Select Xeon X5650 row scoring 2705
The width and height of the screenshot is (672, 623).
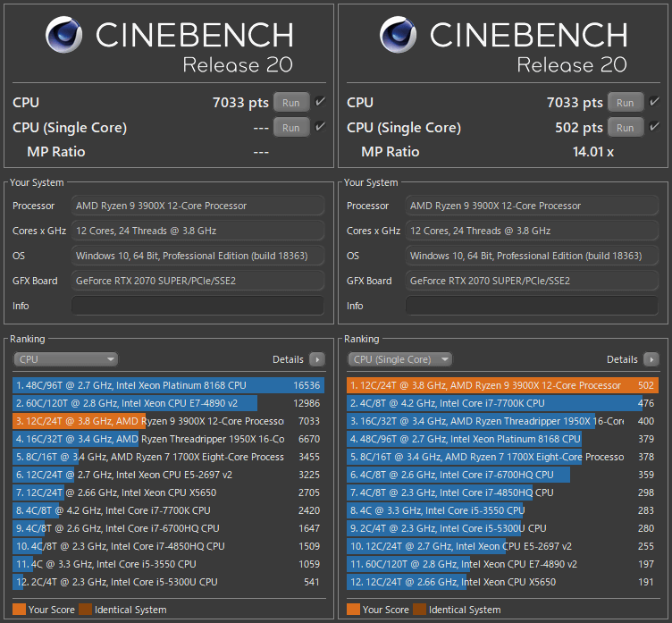point(168,493)
